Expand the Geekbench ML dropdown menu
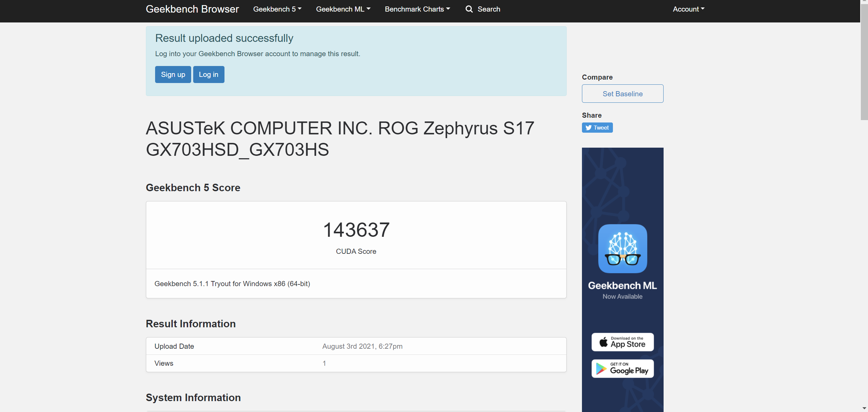The image size is (868, 412). click(343, 9)
